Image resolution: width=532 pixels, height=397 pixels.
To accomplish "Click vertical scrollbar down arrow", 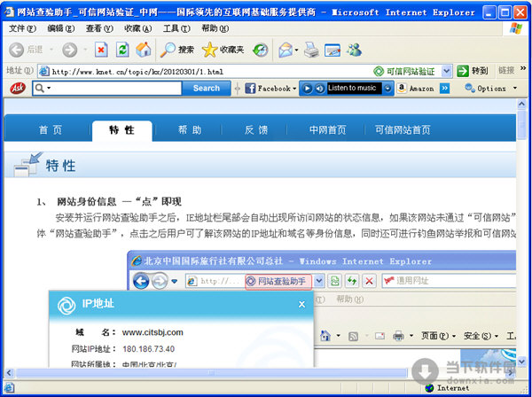I will click(x=522, y=362).
